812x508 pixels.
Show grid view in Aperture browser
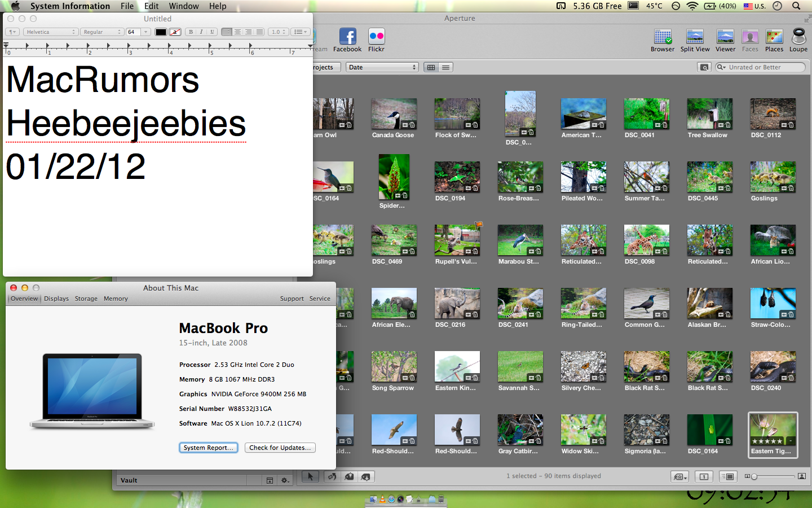(x=431, y=67)
